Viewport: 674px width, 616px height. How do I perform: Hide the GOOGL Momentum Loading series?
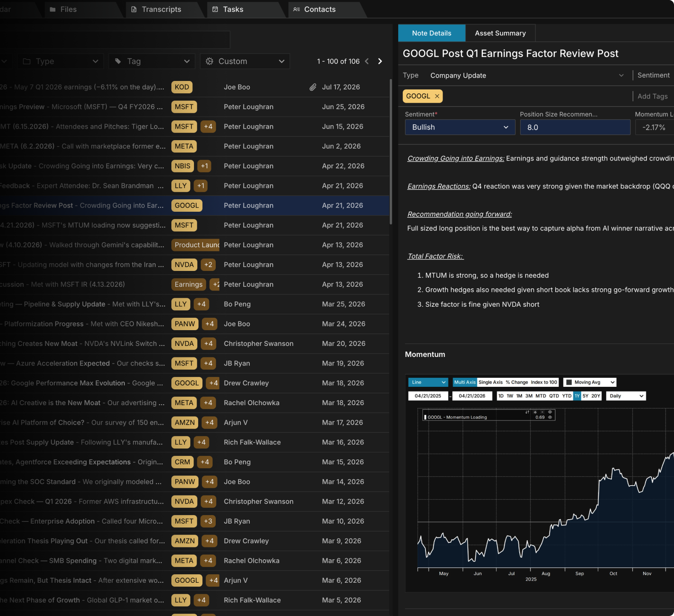(550, 417)
